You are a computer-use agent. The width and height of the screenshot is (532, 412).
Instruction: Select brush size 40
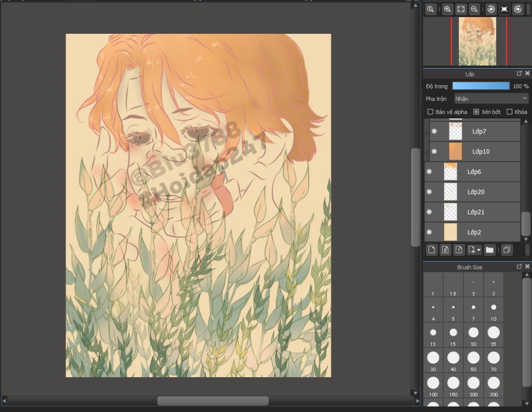(x=453, y=361)
